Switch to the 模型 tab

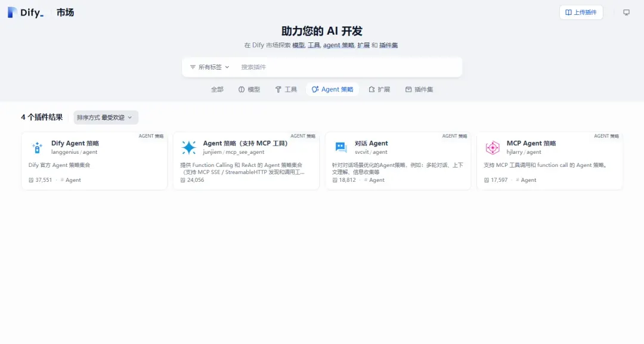point(249,89)
